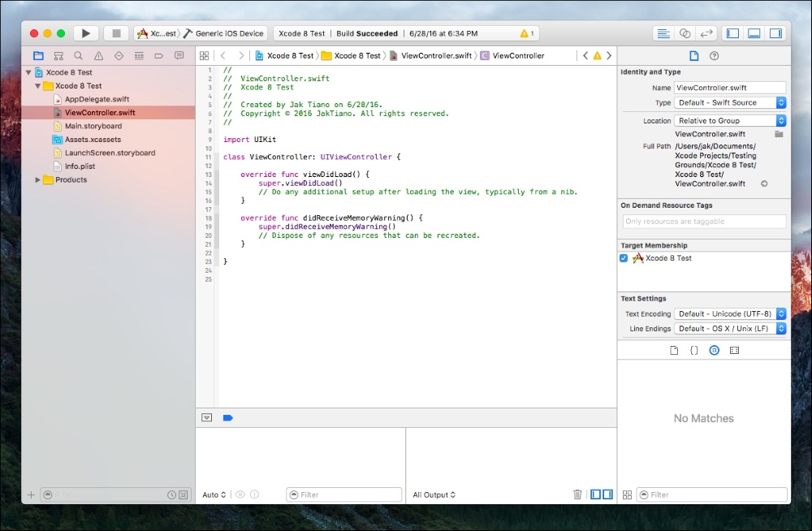Image resolution: width=812 pixels, height=531 pixels.
Task: Open the Test navigator diamond icon
Action: [119, 55]
